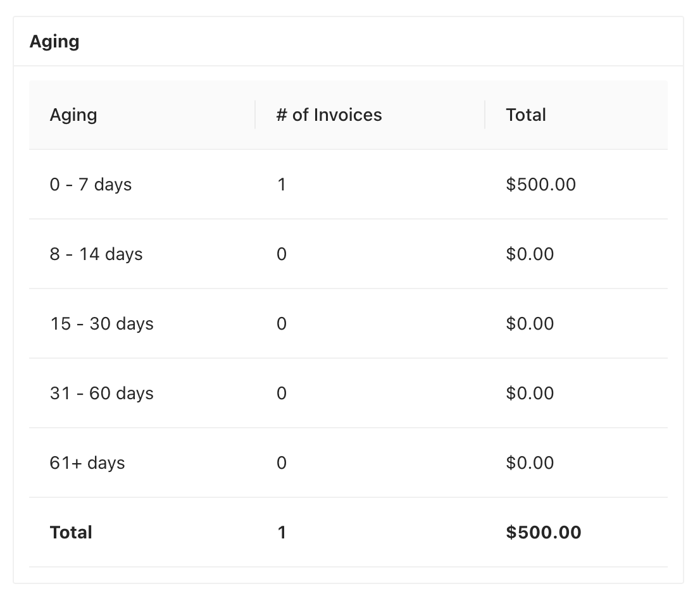The height and width of the screenshot is (596, 700).
Task: Click the bold grand total $500.00
Action: click(544, 533)
